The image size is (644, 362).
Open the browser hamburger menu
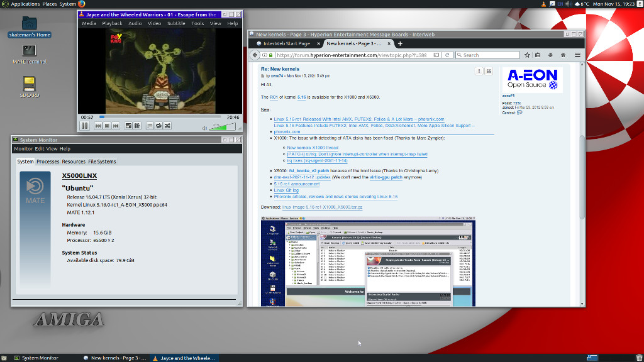[577, 55]
